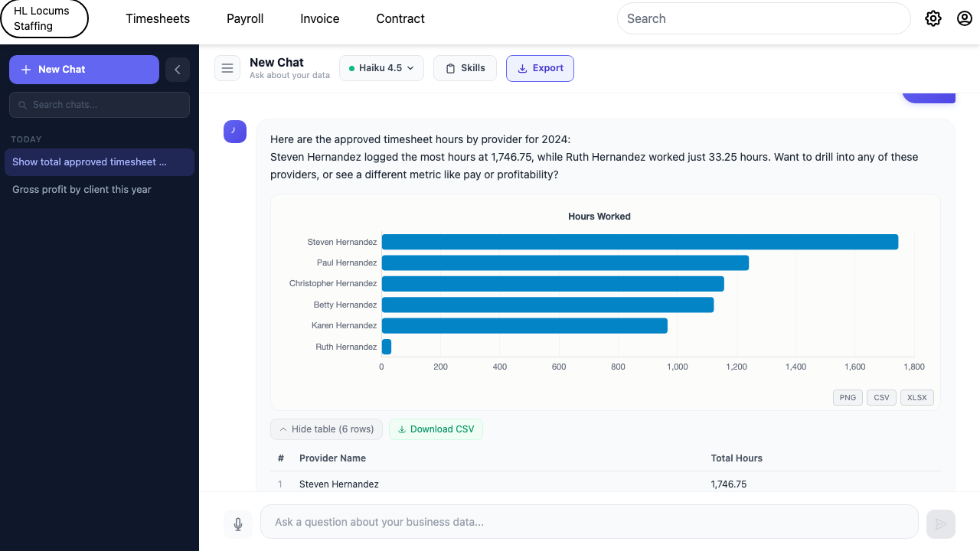The image size is (980, 551).
Task: Click Steven Hernandez bar in chart
Action: tap(640, 242)
